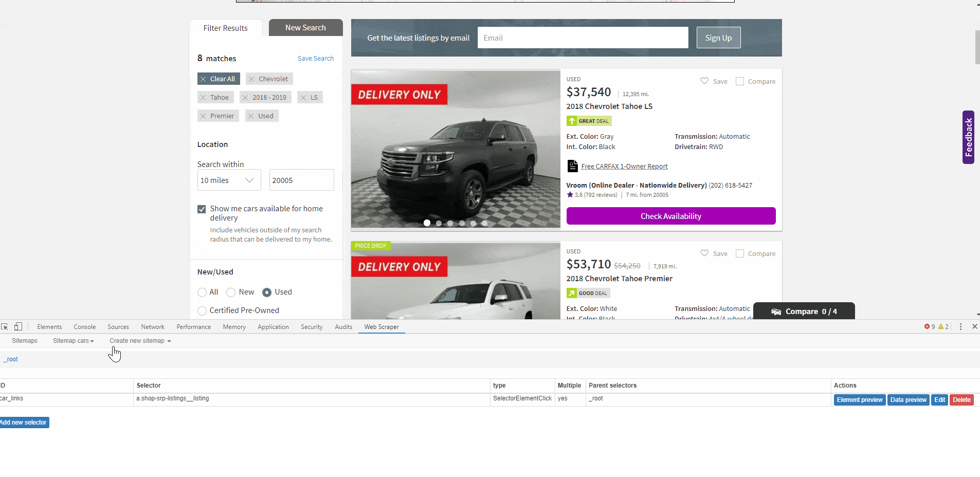Image resolution: width=980 pixels, height=477 pixels.
Task: Toggle the device toolbar icon
Action: [18, 327]
